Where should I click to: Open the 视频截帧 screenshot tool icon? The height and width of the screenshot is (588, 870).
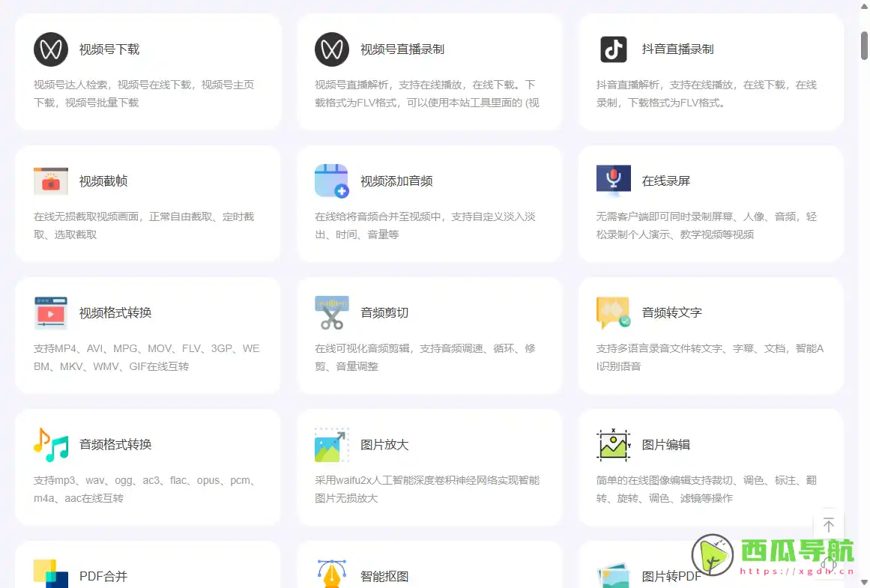click(51, 180)
